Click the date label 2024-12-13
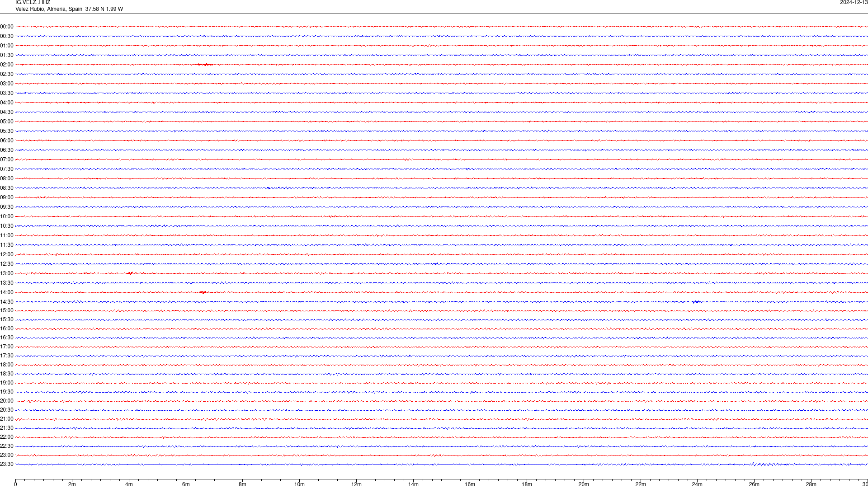The image size is (868, 488). (854, 3)
